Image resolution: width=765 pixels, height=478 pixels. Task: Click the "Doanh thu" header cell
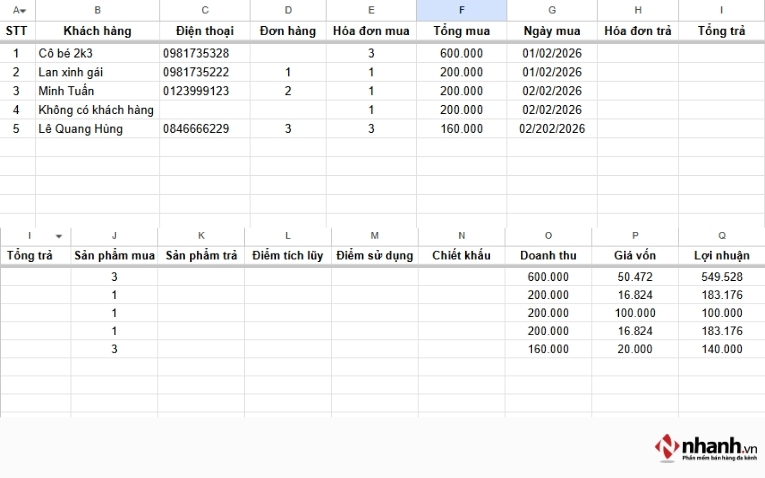click(548, 256)
